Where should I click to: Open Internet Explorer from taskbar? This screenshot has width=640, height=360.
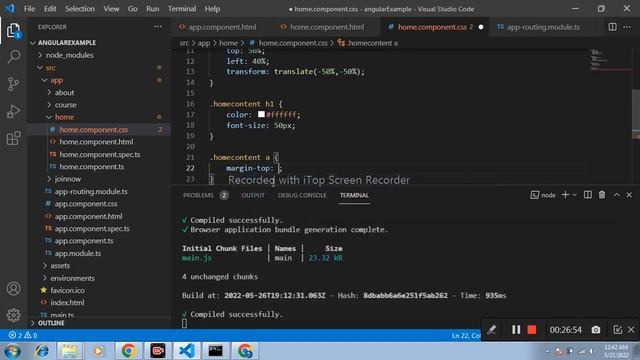[41, 351]
